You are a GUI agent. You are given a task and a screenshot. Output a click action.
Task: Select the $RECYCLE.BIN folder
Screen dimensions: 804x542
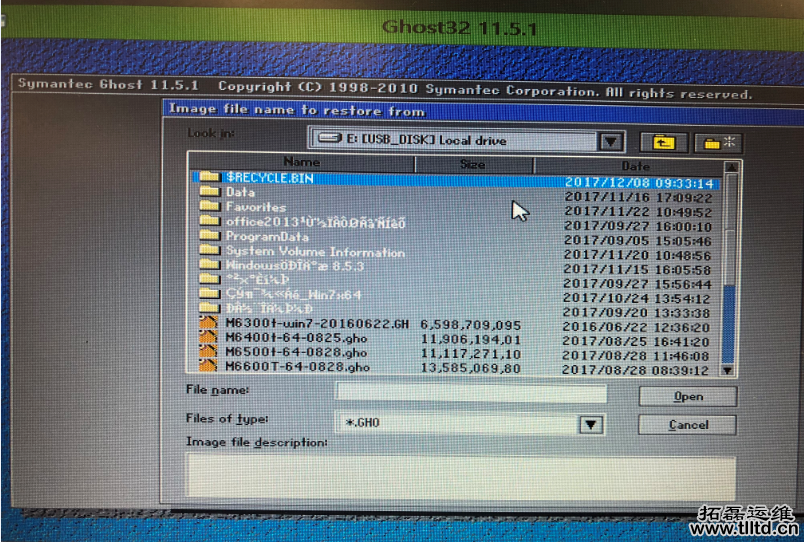[x=261, y=178]
